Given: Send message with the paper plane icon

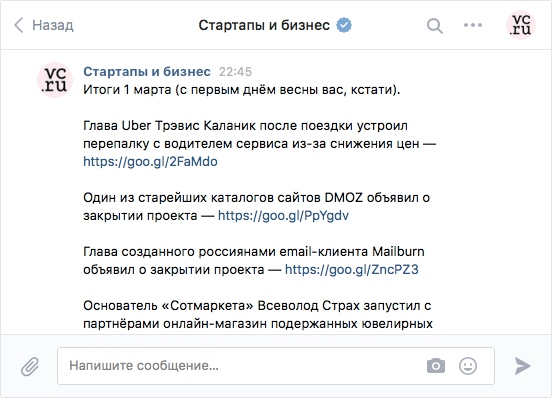Looking at the screenshot, I should point(522,366).
